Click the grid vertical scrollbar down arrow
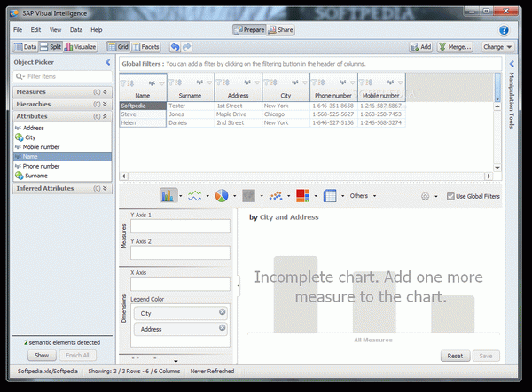The width and height of the screenshot is (532, 392). click(x=497, y=168)
